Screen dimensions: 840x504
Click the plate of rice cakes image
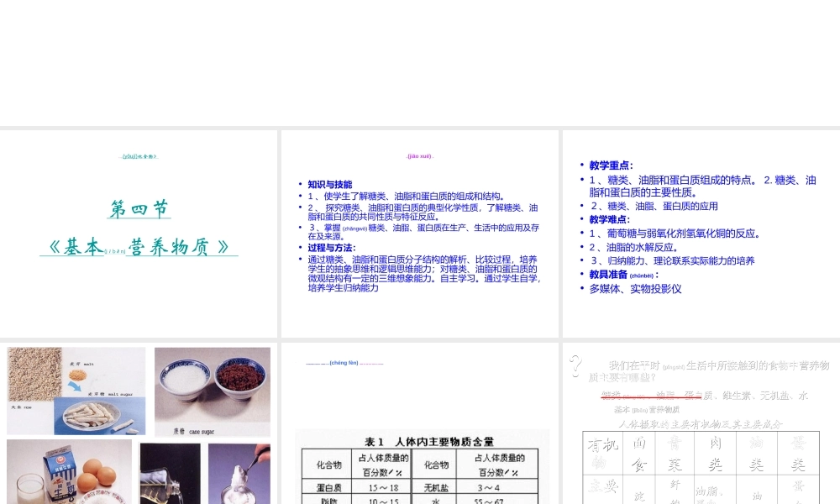point(90,416)
